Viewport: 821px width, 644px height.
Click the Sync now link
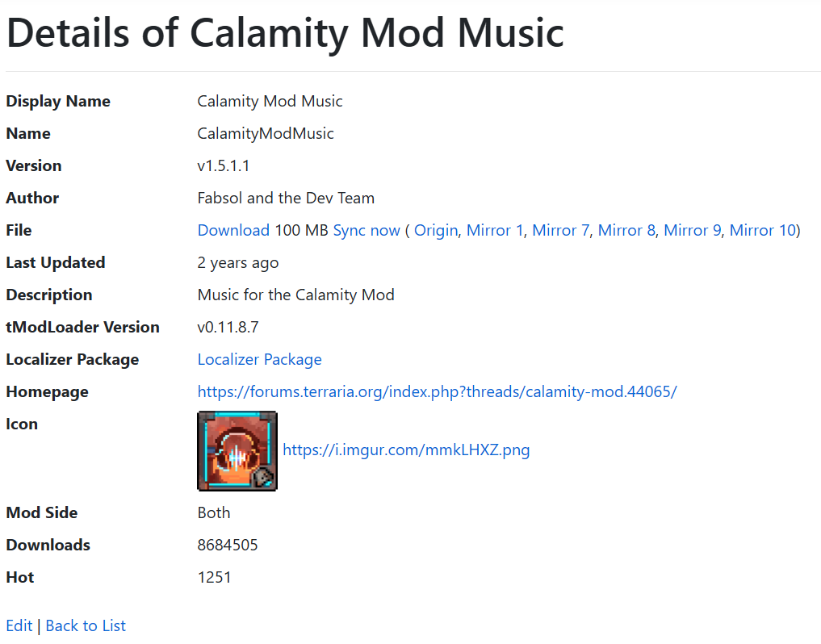[367, 231]
